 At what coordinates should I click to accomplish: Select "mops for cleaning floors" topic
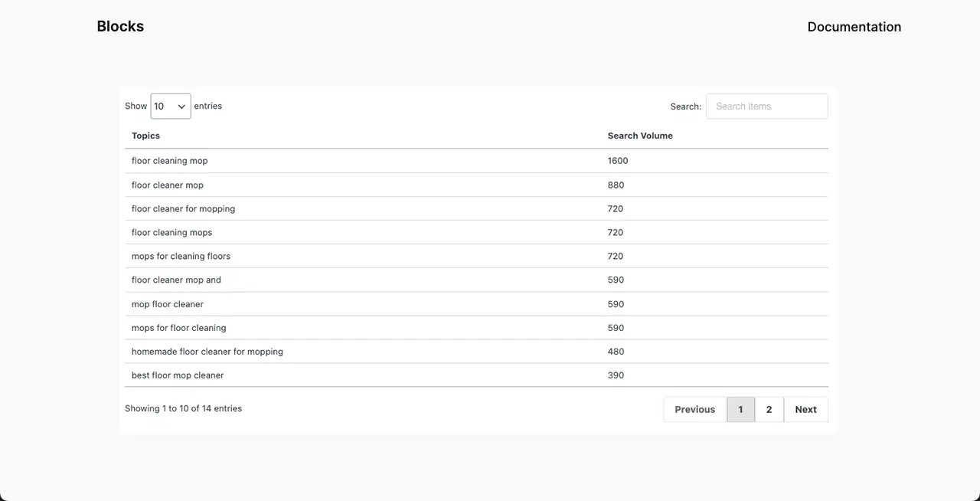(181, 256)
